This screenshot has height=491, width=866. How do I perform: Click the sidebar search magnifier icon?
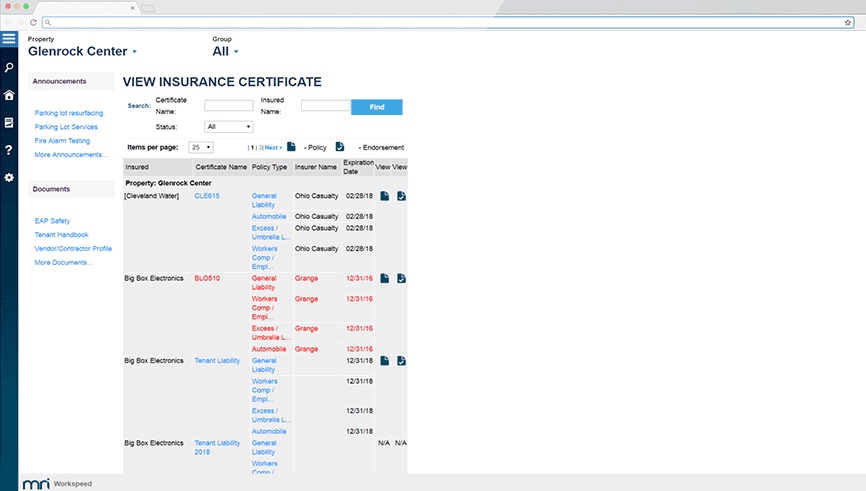tap(9, 67)
